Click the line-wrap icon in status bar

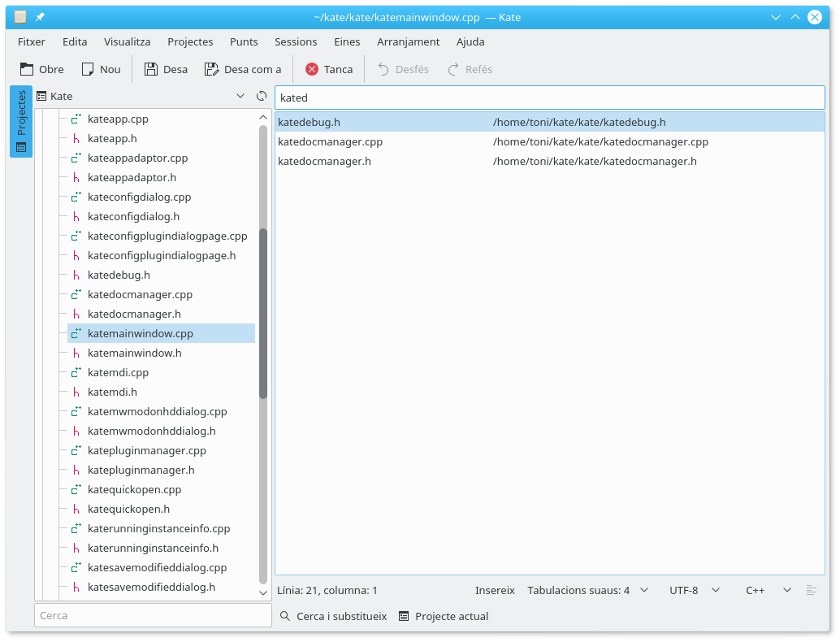pyautogui.click(x=811, y=590)
